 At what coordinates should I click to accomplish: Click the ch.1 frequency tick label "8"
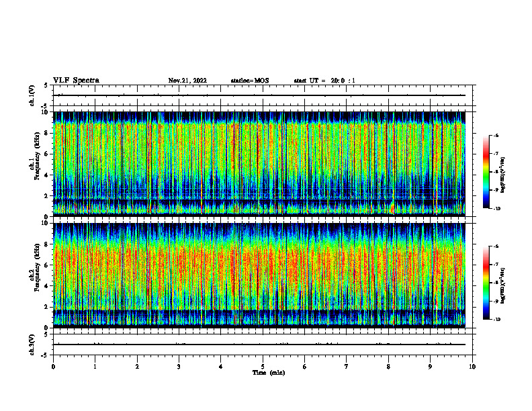[x=47, y=133]
